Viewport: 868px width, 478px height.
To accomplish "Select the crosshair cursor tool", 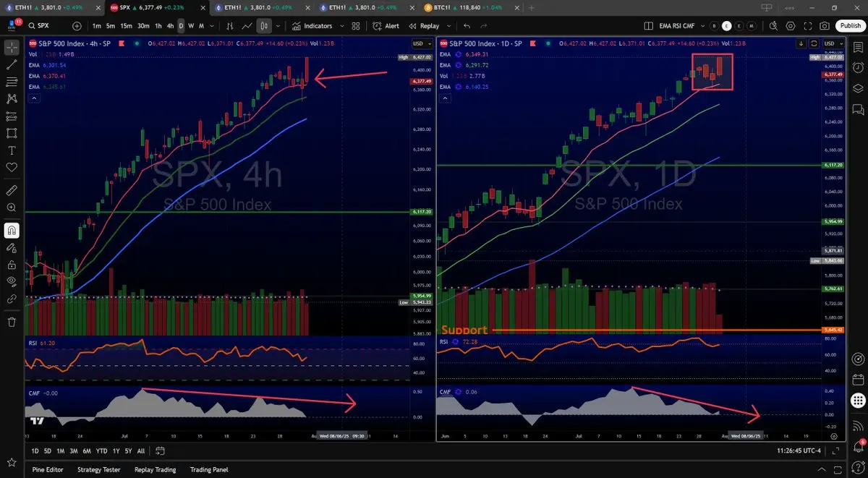I will tap(12, 47).
